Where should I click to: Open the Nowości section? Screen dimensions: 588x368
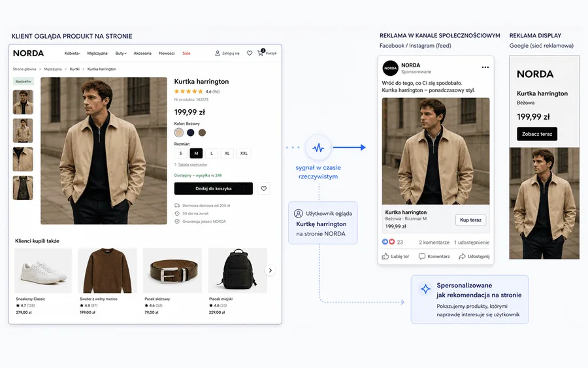[x=167, y=53]
